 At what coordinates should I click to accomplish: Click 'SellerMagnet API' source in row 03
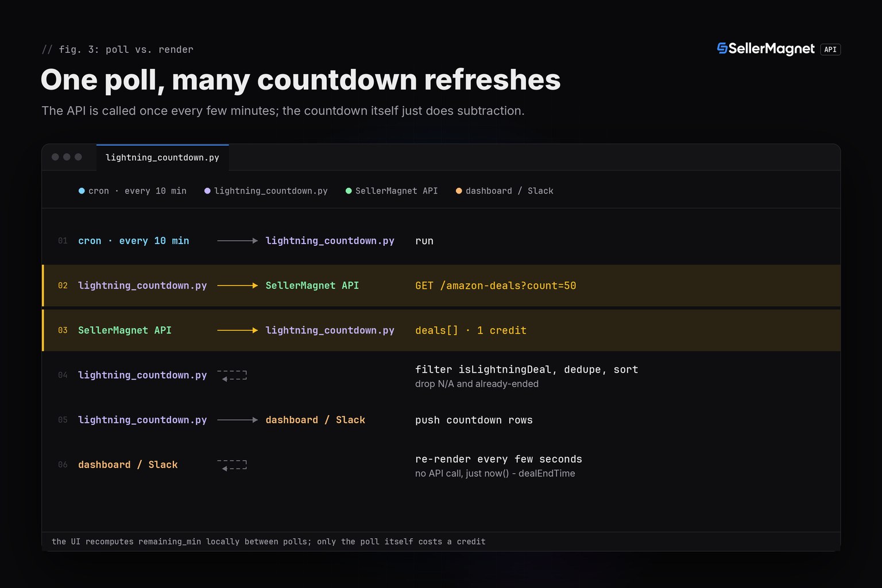[x=125, y=330]
